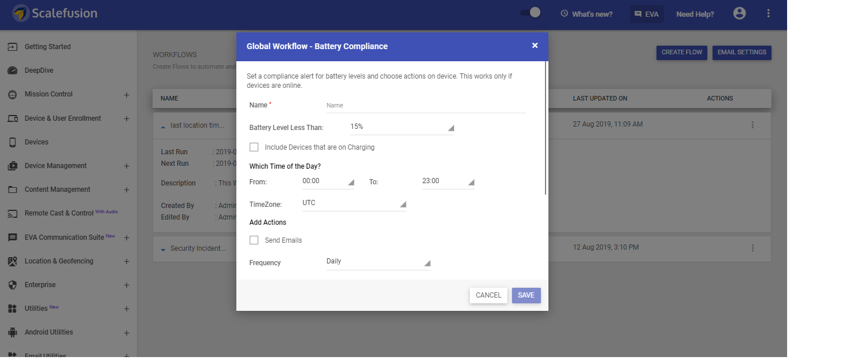868x364 pixels.
Task: Open actions menu for Security Incident workflow
Action: 752,248
